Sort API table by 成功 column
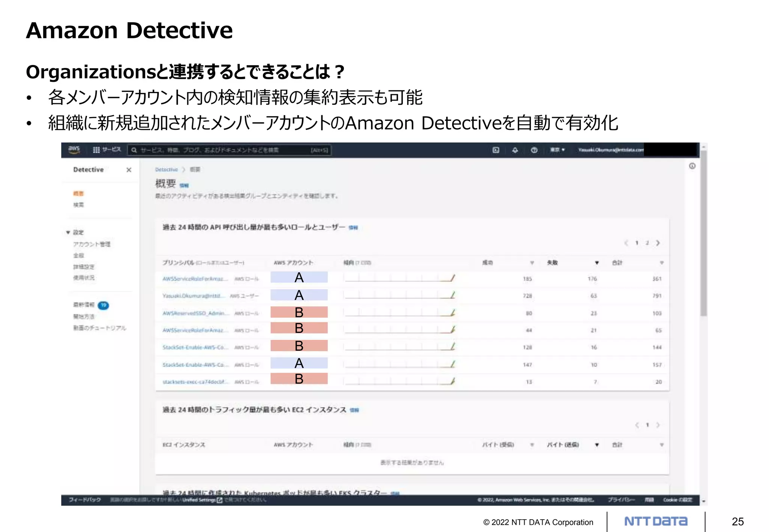The image size is (769, 532). click(532, 263)
